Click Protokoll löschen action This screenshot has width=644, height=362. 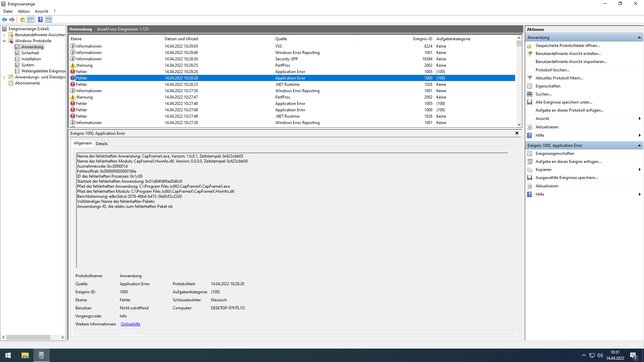click(552, 70)
